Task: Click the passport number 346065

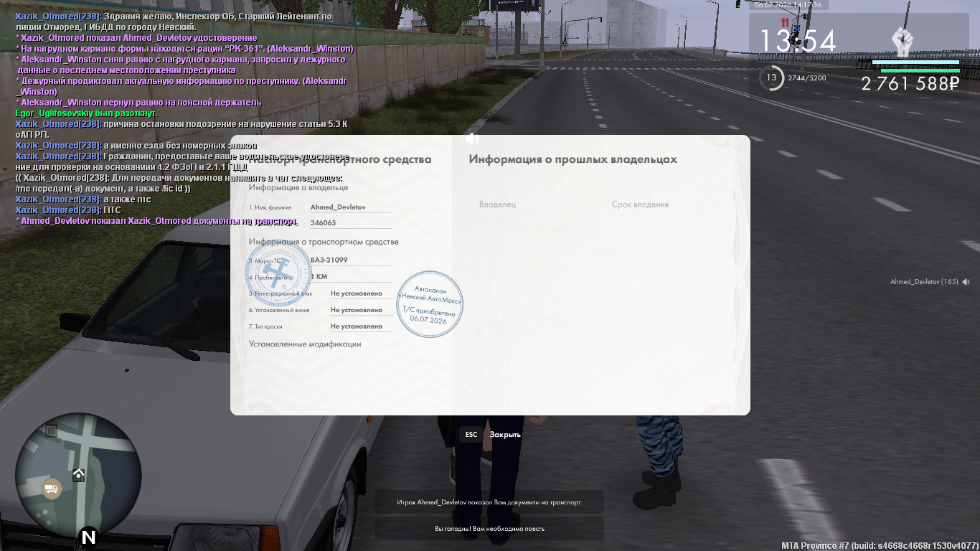Action: (x=323, y=223)
